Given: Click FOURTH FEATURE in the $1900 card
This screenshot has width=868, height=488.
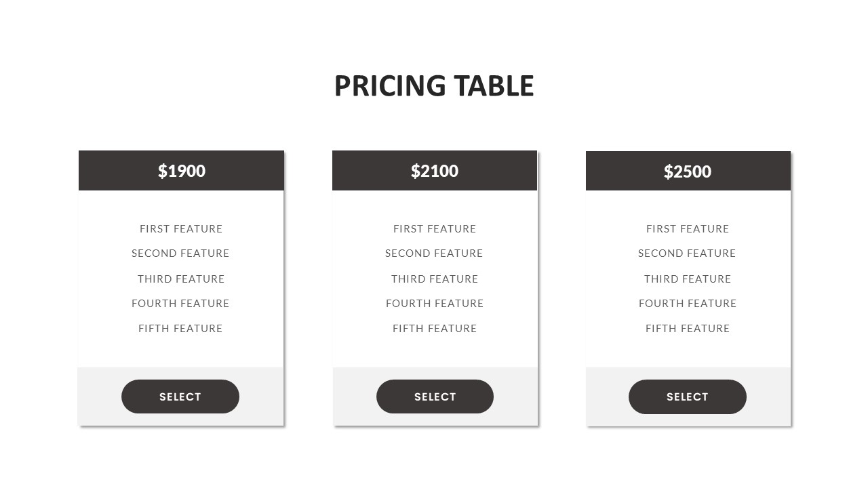Looking at the screenshot, I should pyautogui.click(x=180, y=304).
